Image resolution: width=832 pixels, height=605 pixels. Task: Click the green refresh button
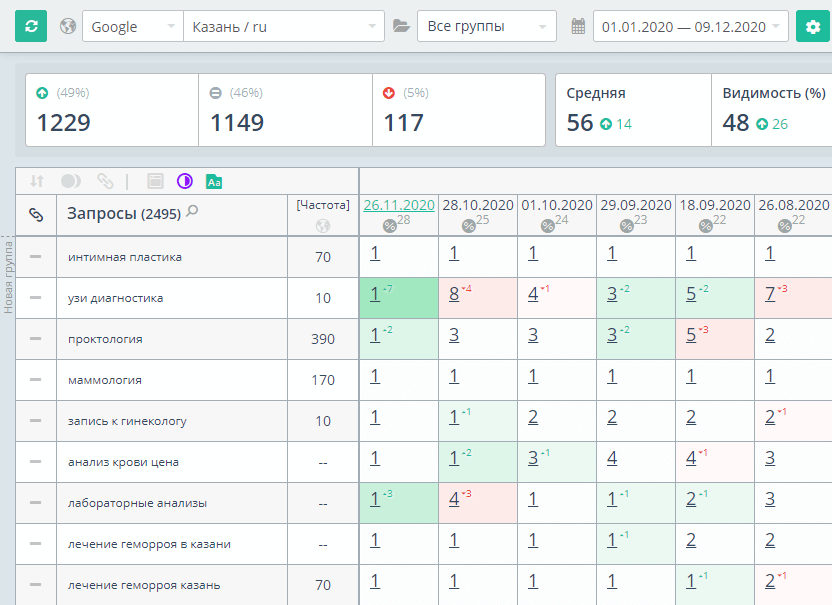pyautogui.click(x=31, y=26)
